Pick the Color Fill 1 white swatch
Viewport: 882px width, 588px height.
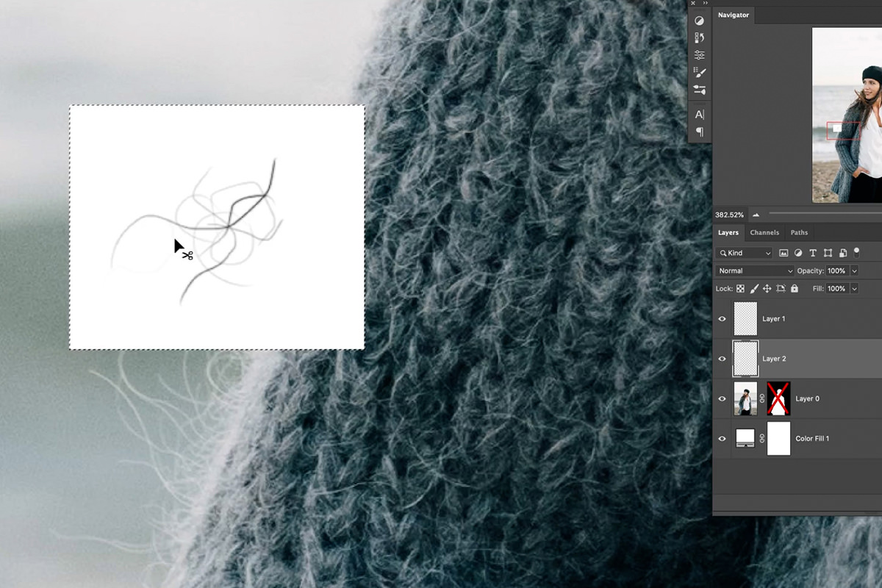[778, 439]
